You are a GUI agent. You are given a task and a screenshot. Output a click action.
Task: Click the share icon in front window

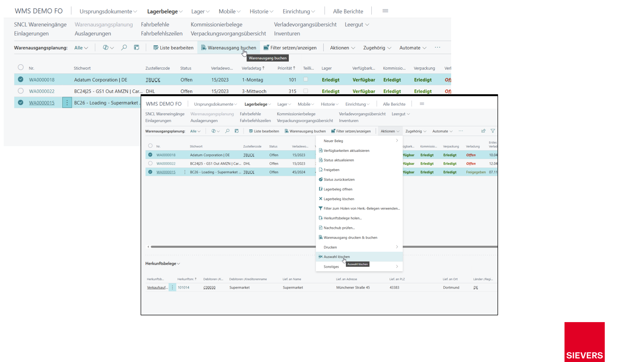(x=483, y=131)
